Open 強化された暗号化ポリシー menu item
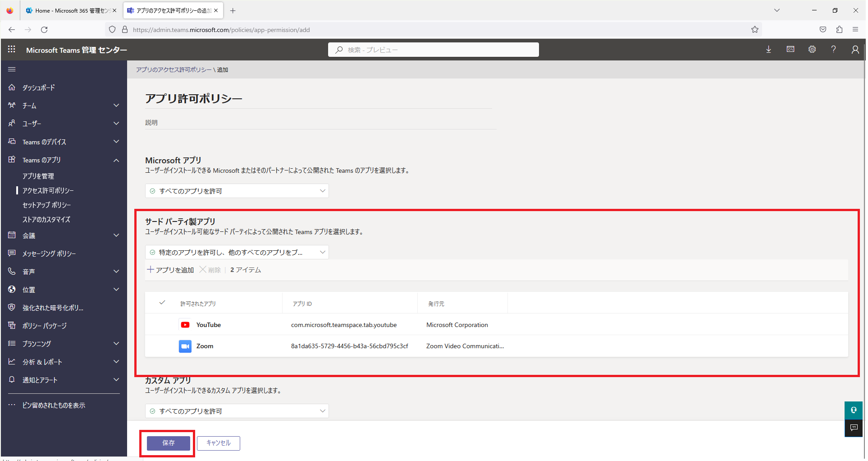The image size is (868, 461). [x=53, y=308]
